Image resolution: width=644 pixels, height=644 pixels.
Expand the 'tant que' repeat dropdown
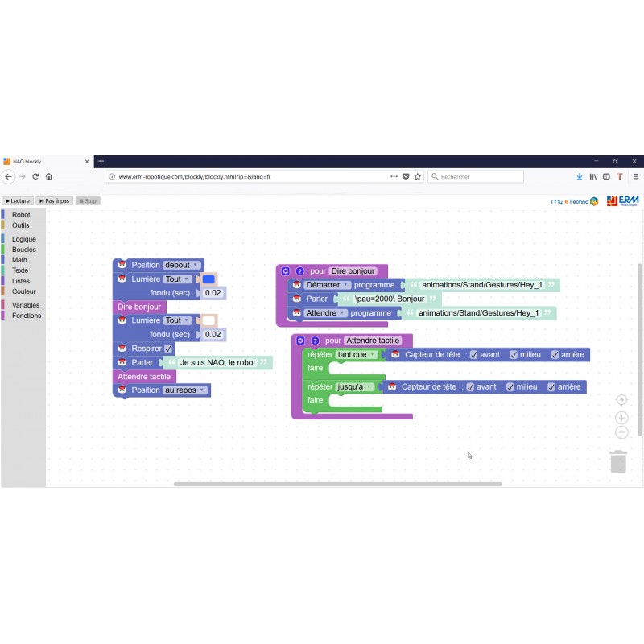point(357,355)
